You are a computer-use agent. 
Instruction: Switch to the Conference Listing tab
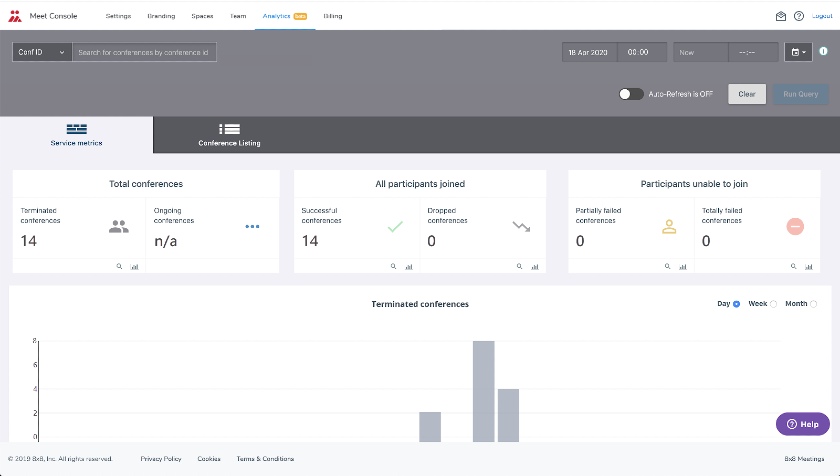pyautogui.click(x=229, y=135)
